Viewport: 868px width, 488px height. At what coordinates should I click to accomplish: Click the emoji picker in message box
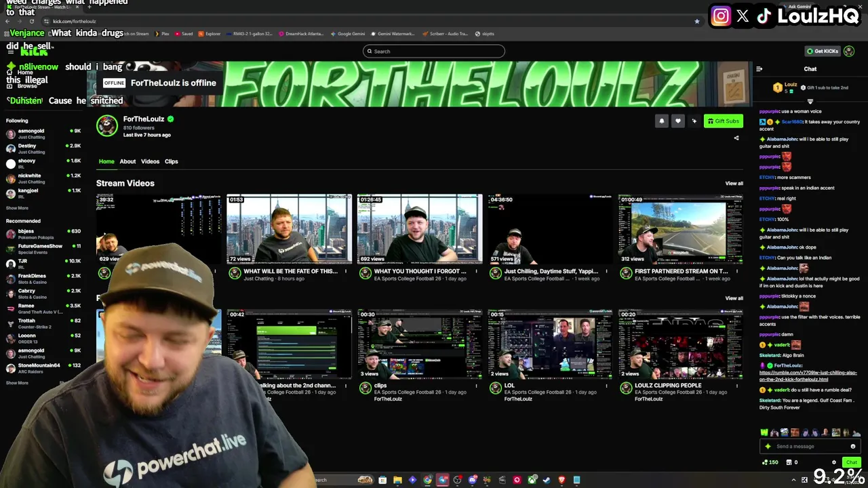852,446
